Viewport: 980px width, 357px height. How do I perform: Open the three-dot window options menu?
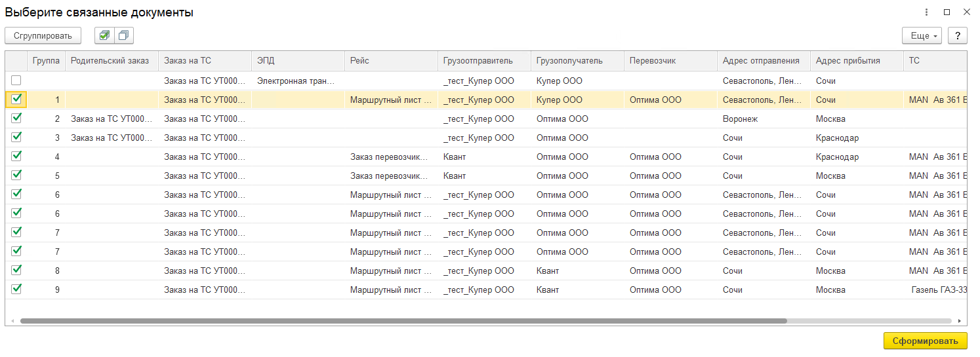[926, 12]
